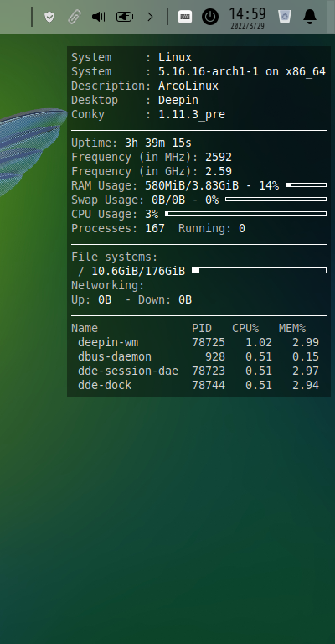The width and height of the screenshot is (335, 644).
Task: Click the 14:59 clock display
Action: click(x=247, y=13)
